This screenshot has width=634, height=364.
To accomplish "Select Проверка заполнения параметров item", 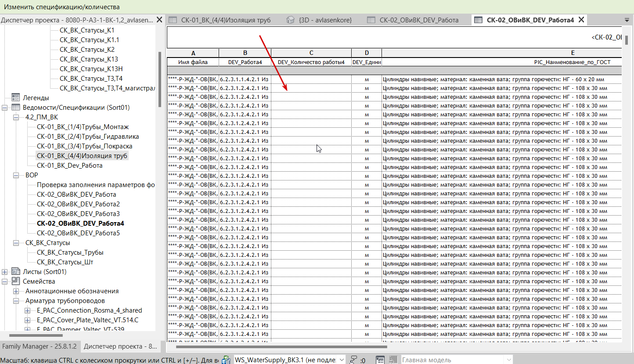I will tap(96, 185).
